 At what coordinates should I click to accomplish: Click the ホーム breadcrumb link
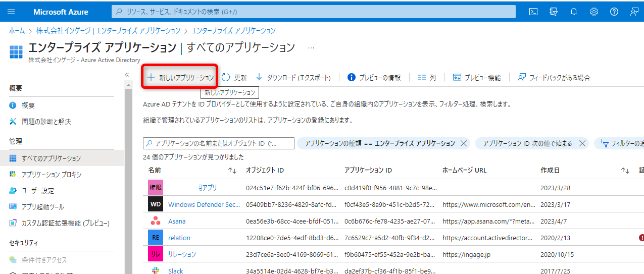(17, 31)
